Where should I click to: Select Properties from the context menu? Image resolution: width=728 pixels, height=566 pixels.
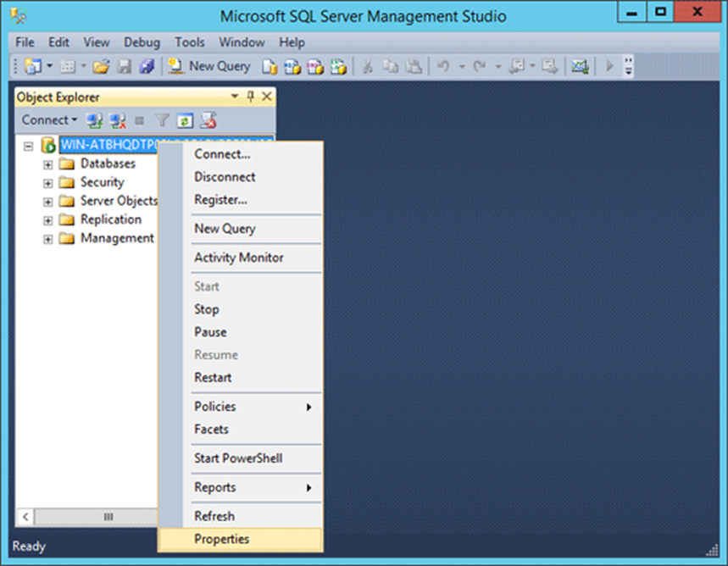221,539
